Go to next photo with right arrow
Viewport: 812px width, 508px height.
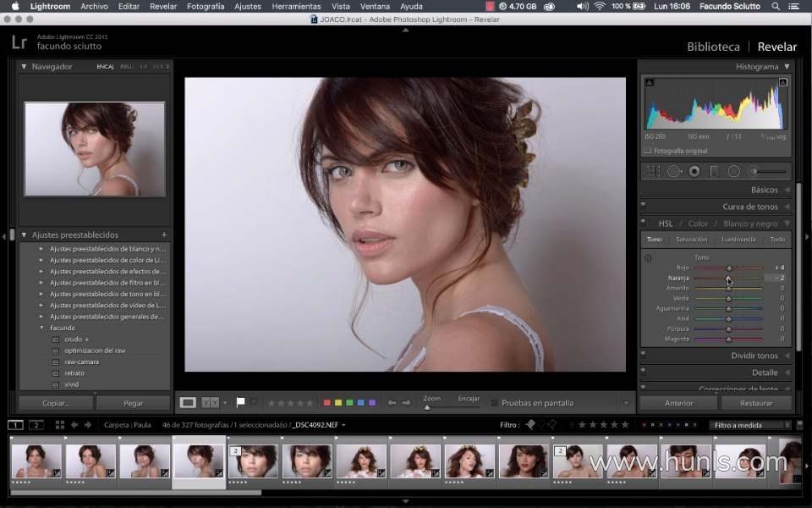tap(407, 403)
